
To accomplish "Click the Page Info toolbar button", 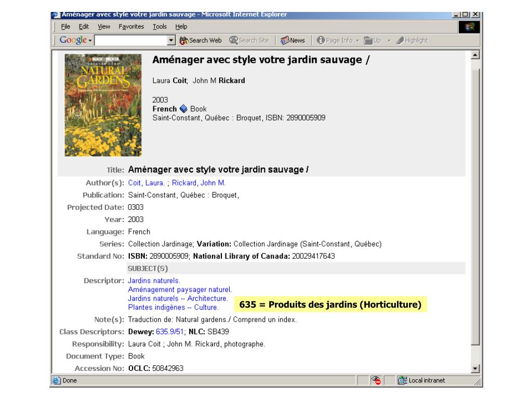I will click(335, 41).
